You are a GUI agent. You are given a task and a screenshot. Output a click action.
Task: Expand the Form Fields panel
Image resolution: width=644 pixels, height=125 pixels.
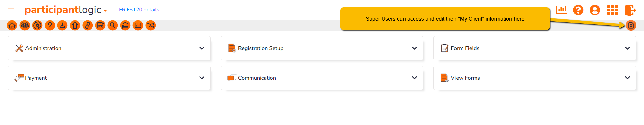click(x=535, y=48)
